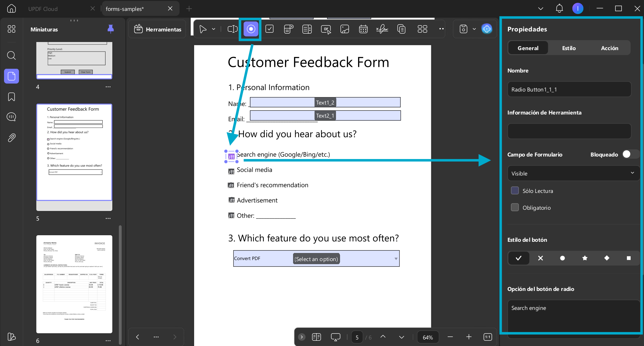This screenshot has height=346, width=644.
Task: Expand the select tool arrow dropdown
Action: pyautogui.click(x=213, y=29)
